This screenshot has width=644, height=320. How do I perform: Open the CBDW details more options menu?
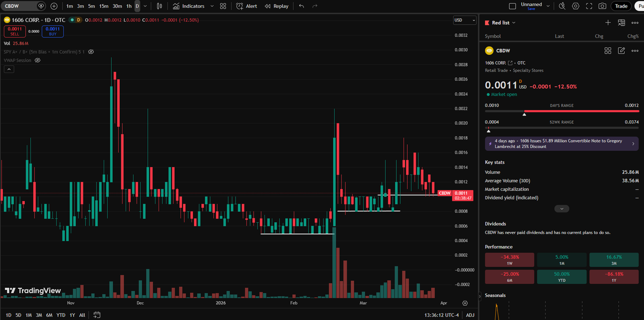coord(634,50)
